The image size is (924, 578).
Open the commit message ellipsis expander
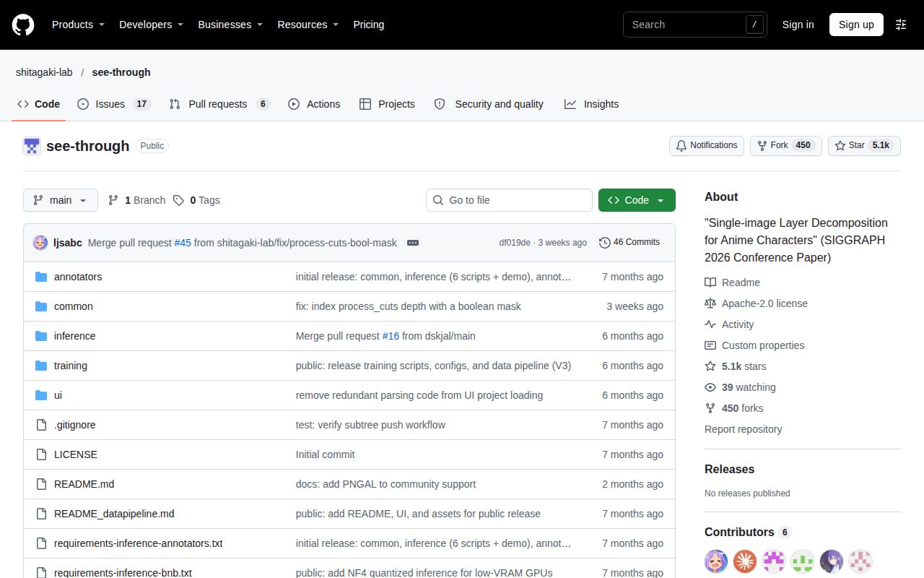pyautogui.click(x=413, y=243)
